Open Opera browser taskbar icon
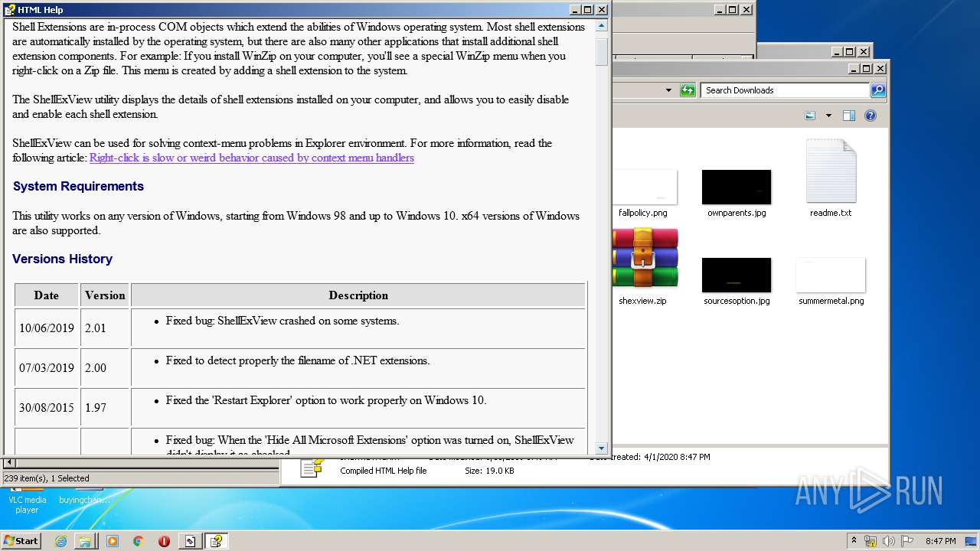The height and width of the screenshot is (551, 980). click(x=164, y=541)
